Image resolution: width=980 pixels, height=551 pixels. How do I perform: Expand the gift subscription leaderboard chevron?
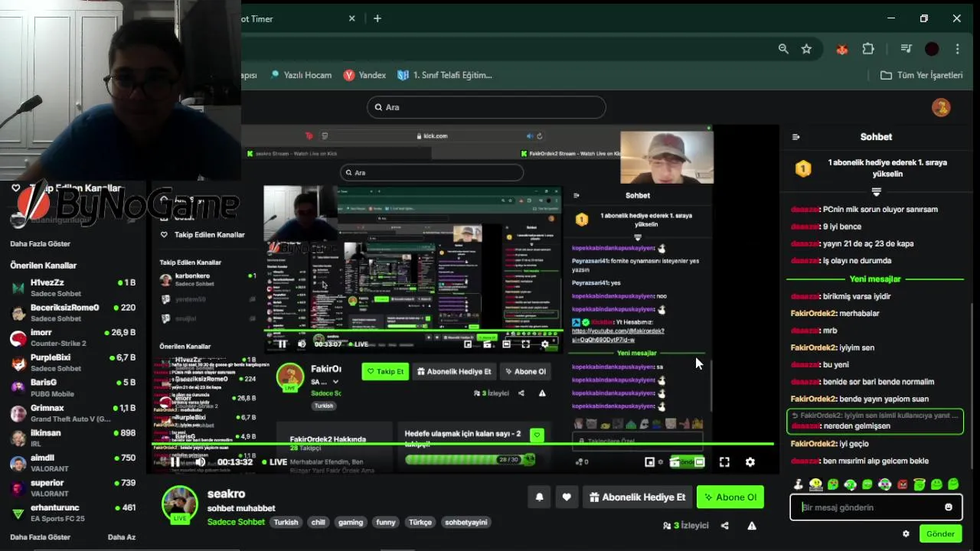pos(877,192)
